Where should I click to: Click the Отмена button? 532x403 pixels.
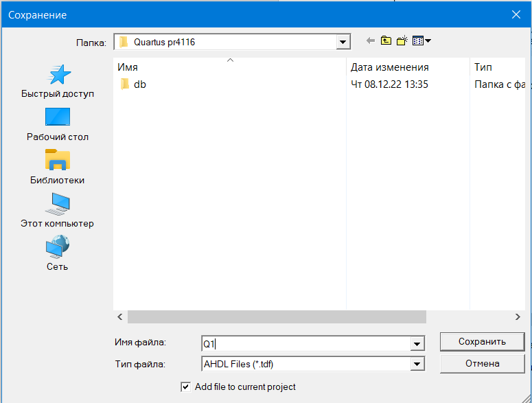tap(482, 364)
